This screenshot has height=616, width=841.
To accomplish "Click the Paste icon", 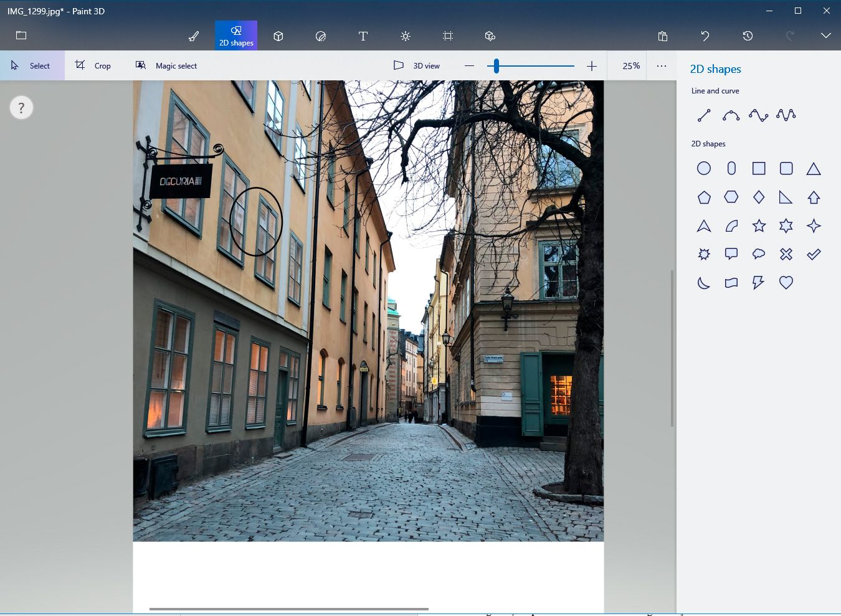I will click(x=663, y=36).
